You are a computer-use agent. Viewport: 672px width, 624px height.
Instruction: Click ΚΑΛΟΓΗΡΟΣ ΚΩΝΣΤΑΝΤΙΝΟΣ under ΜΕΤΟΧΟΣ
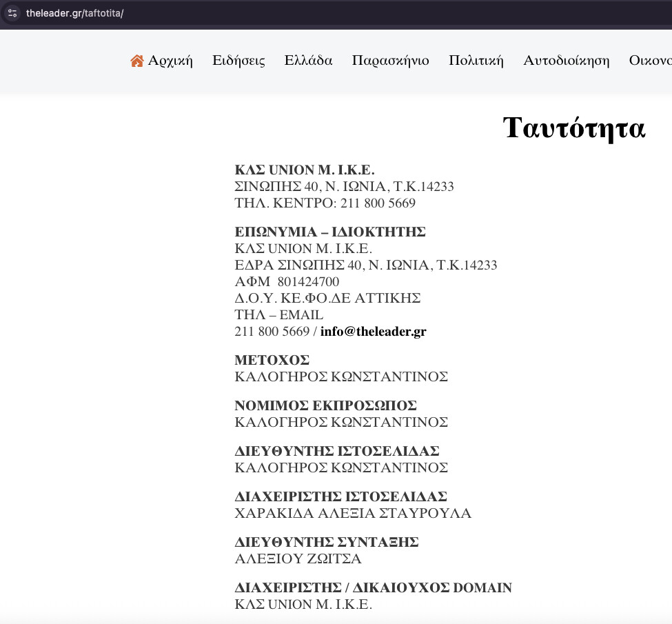tap(341, 376)
